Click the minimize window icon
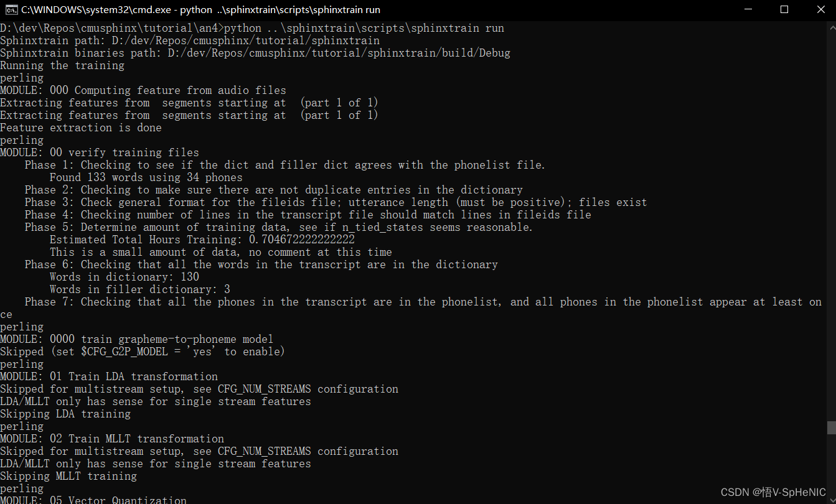836x504 pixels. click(747, 9)
